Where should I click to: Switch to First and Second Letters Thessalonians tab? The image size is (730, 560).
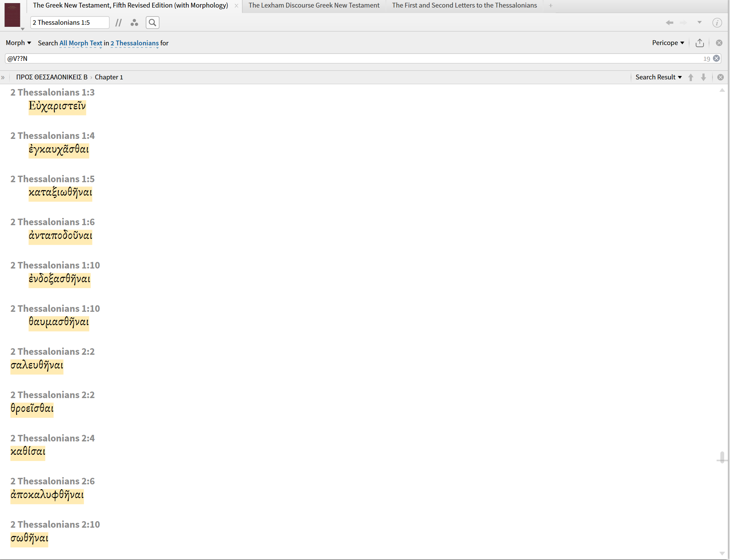tap(464, 6)
